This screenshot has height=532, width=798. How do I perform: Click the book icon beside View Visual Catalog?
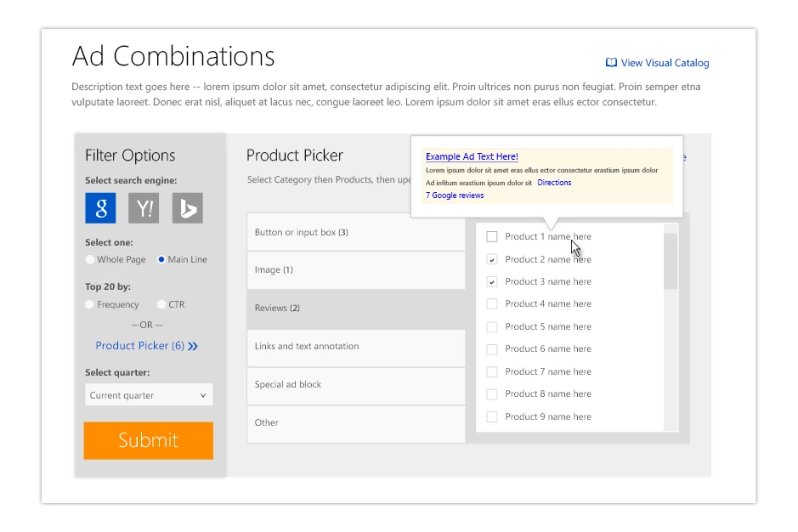(x=611, y=63)
